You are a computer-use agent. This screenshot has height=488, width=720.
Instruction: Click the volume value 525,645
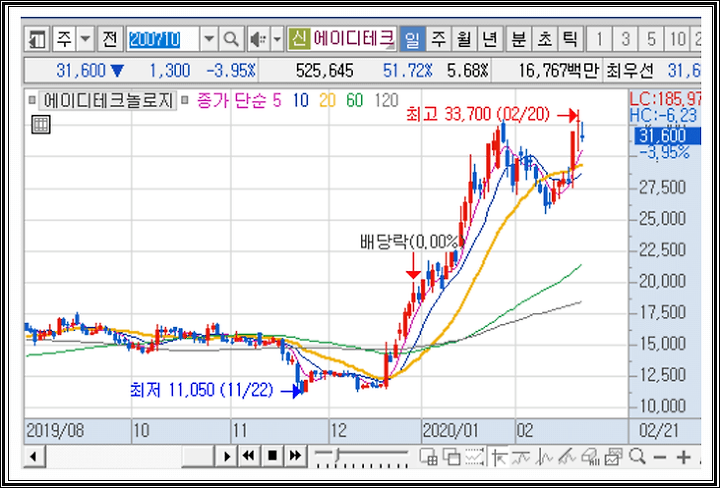325,71
